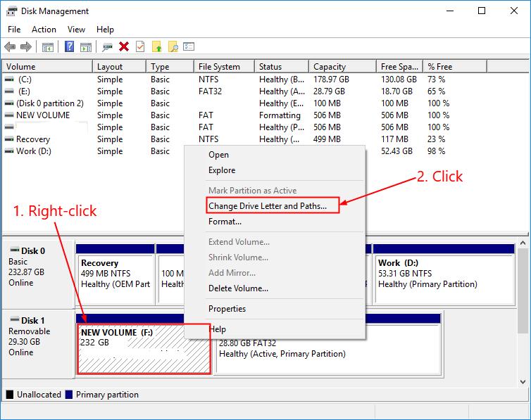This screenshot has width=531, height=420.
Task: Click the graphical view scrollbar down arrow
Action: coord(523,382)
